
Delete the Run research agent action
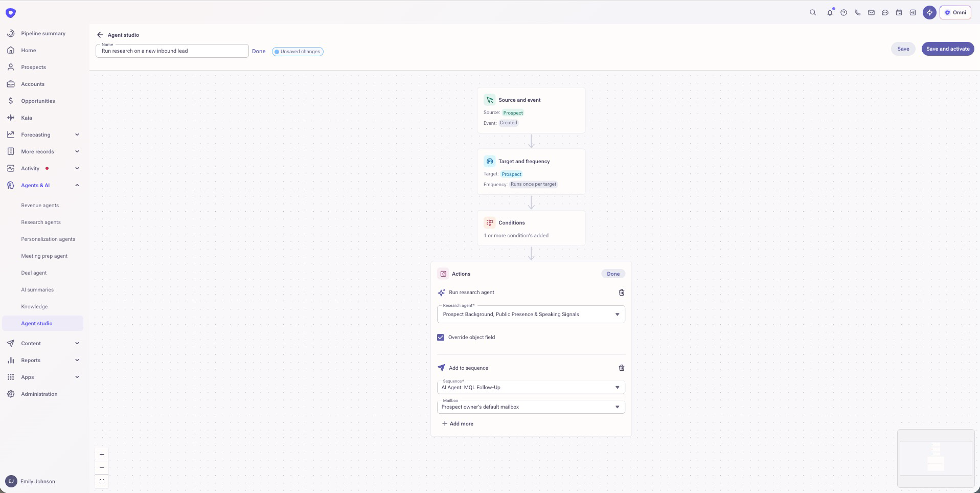click(621, 293)
